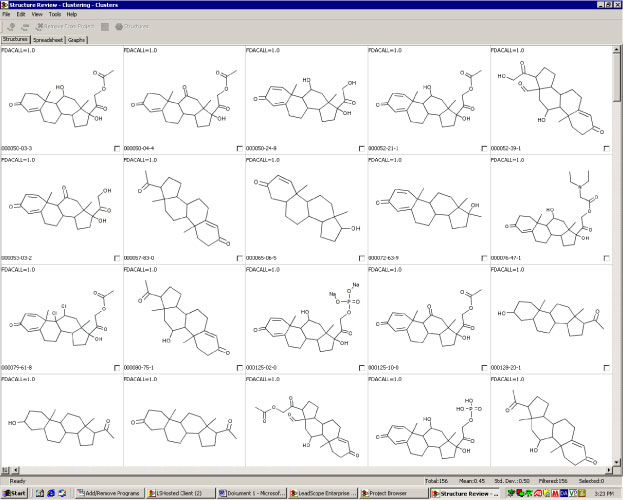
Task: Click the vertical scrollbar of the structure grid
Action: [617, 250]
